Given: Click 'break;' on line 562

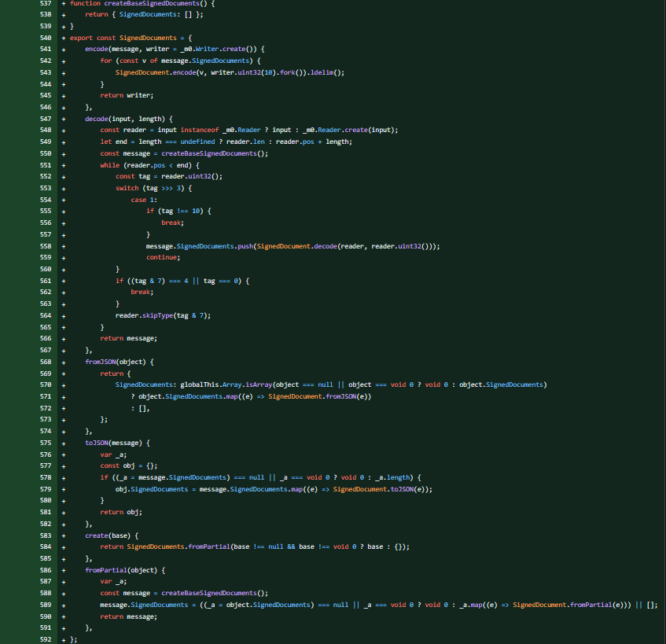Looking at the screenshot, I should click(x=142, y=293).
